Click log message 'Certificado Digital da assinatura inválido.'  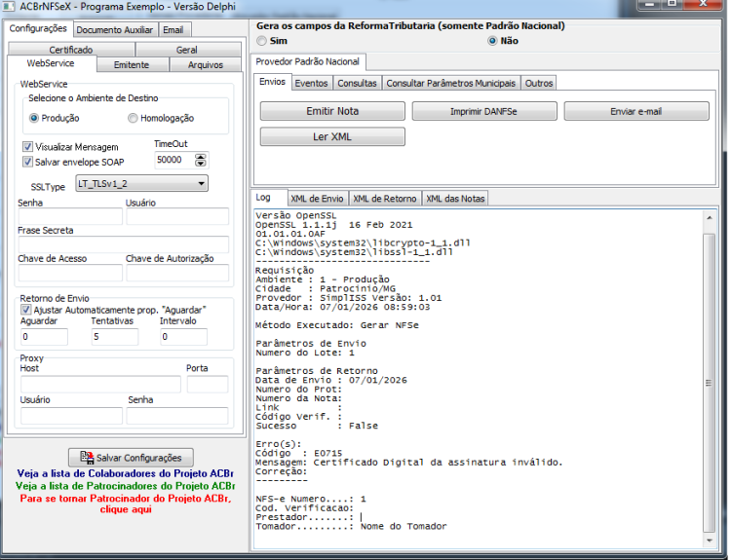pyautogui.click(x=438, y=463)
